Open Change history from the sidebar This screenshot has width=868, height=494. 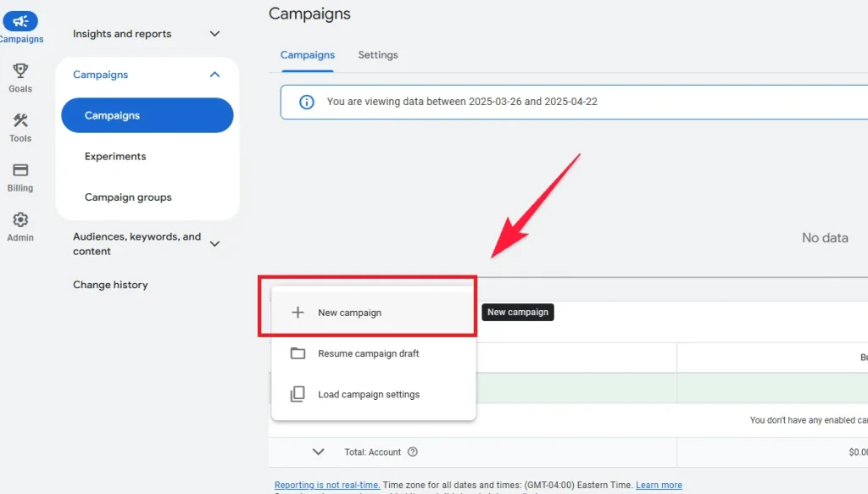click(110, 284)
